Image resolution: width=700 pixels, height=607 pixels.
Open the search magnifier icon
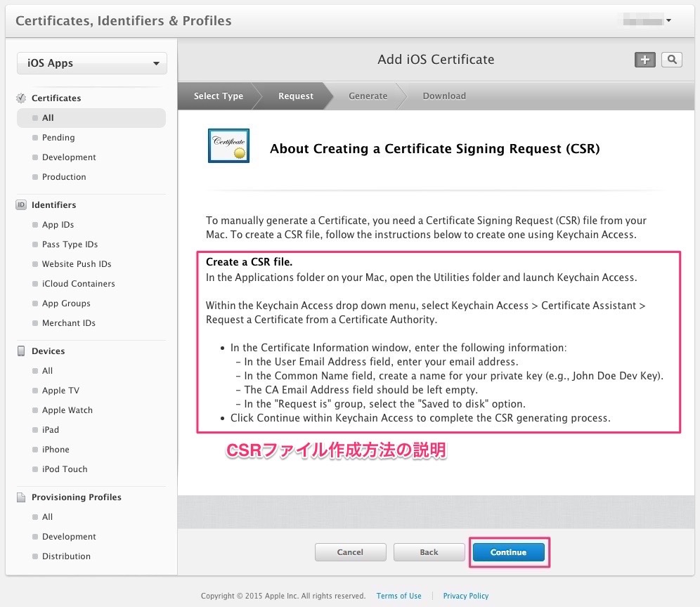[672, 60]
